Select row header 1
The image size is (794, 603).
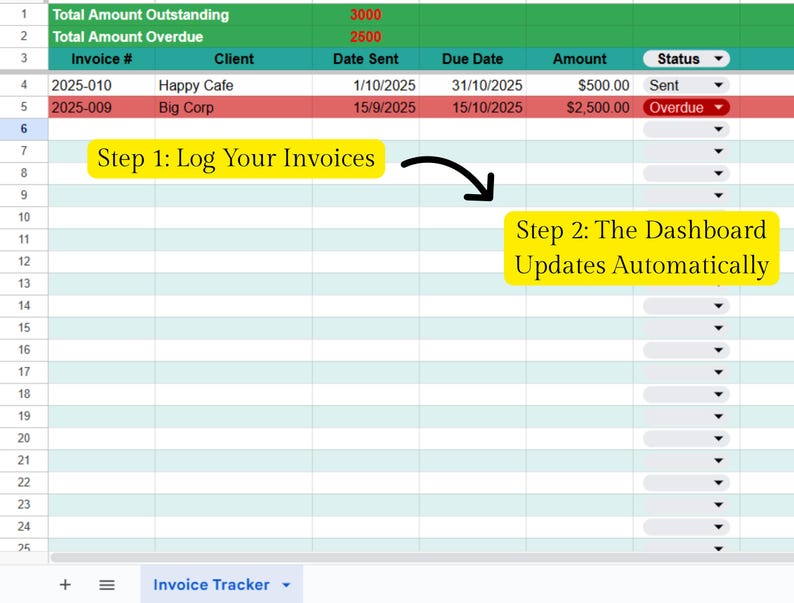tap(24, 14)
